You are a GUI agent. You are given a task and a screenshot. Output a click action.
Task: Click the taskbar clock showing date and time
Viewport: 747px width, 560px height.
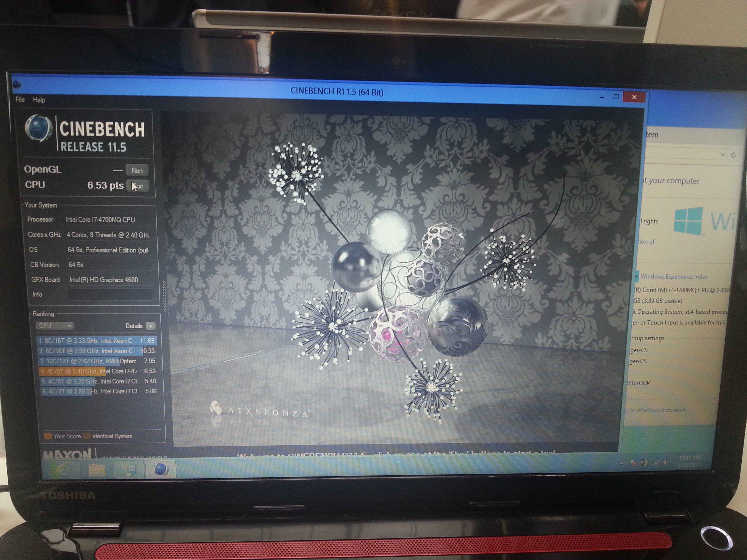(x=689, y=461)
